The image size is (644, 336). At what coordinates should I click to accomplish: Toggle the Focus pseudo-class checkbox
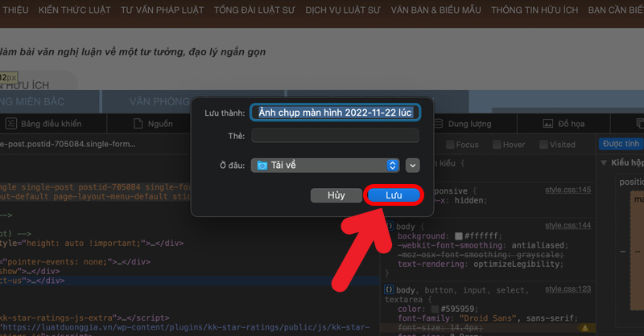point(450,145)
